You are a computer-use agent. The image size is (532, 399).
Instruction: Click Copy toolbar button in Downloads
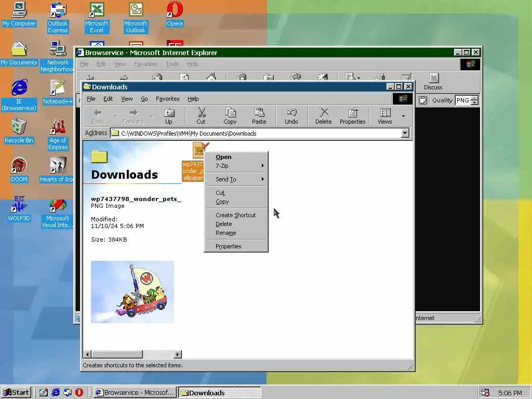click(x=230, y=116)
